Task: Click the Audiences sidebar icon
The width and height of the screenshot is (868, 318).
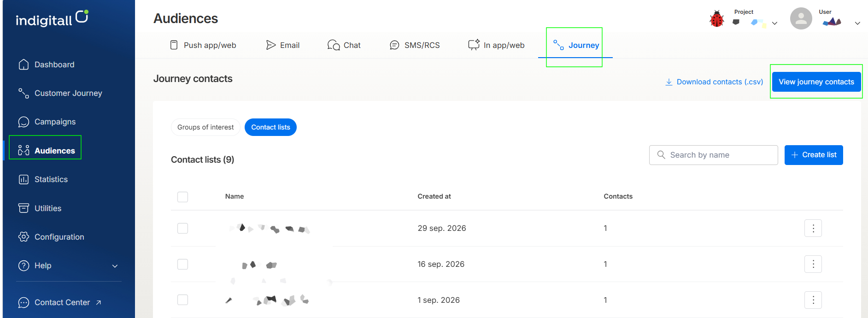Action: pyautogui.click(x=23, y=150)
